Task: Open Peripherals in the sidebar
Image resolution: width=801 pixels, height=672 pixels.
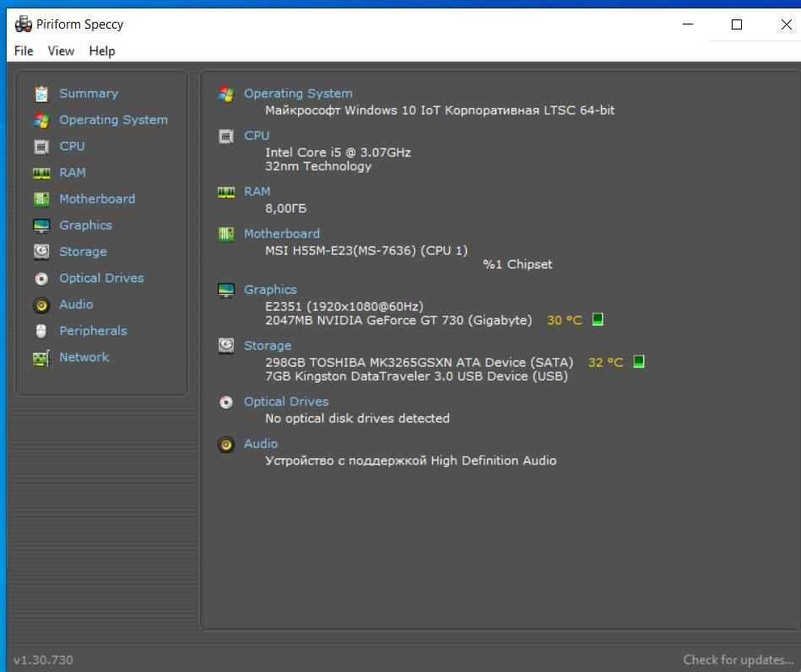Action: (93, 331)
